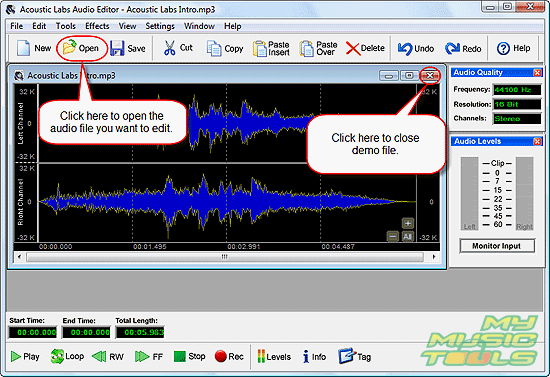The image size is (550, 377).
Task: Click the Paste Insert toolbar button
Action: click(x=271, y=48)
